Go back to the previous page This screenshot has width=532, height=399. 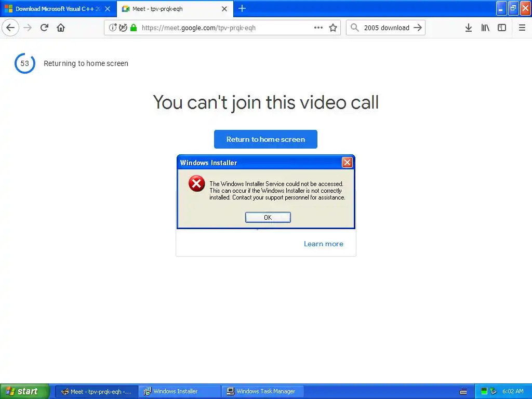[10, 28]
